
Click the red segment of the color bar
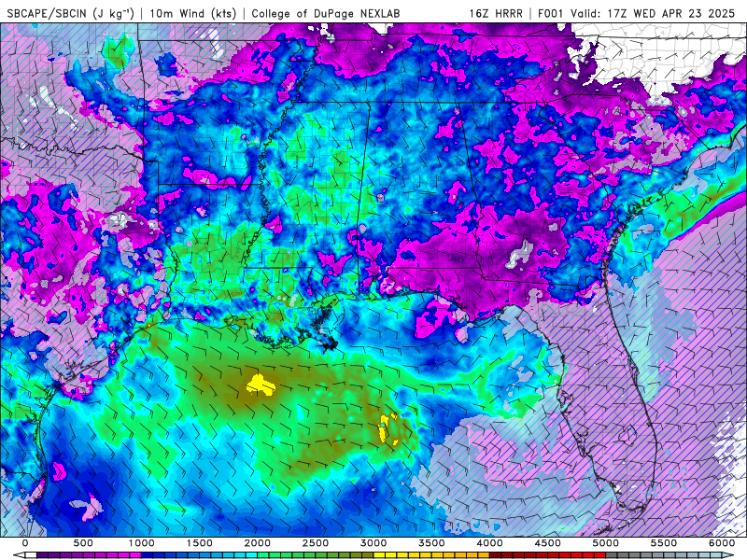(548, 555)
